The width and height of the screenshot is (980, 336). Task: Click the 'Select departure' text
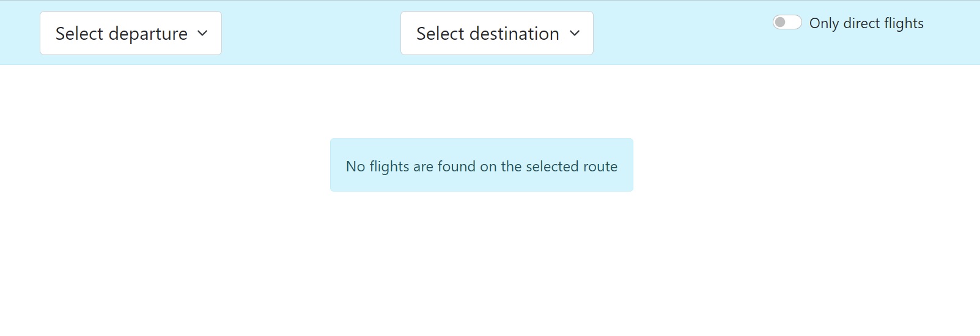point(122,34)
